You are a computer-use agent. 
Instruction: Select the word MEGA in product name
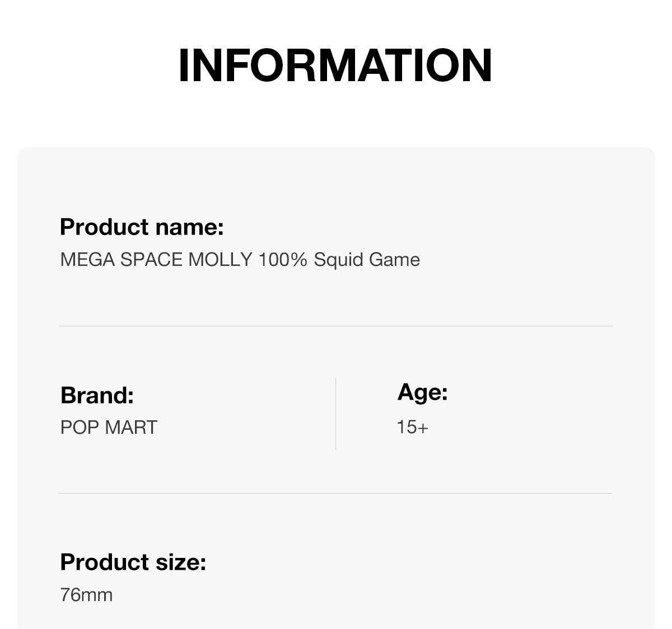(x=87, y=260)
